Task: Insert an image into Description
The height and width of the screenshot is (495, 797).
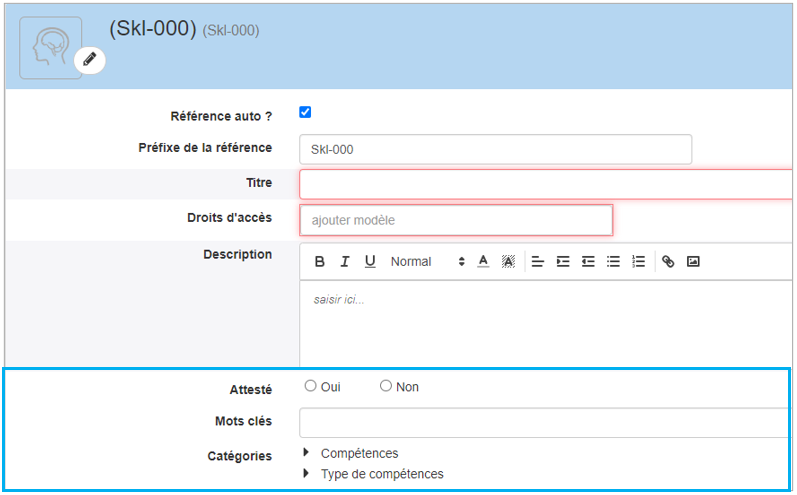Action: tap(693, 262)
